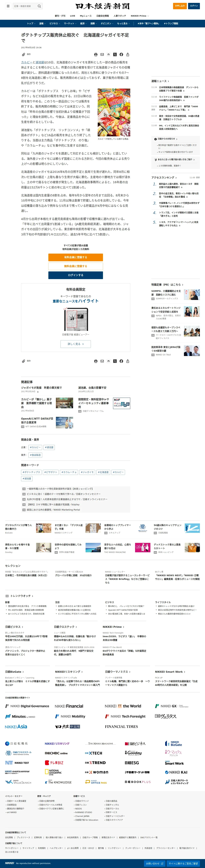This screenshot has width=205, height=868.
Task: Click the blue ログイン header button
Action: pos(194,6)
